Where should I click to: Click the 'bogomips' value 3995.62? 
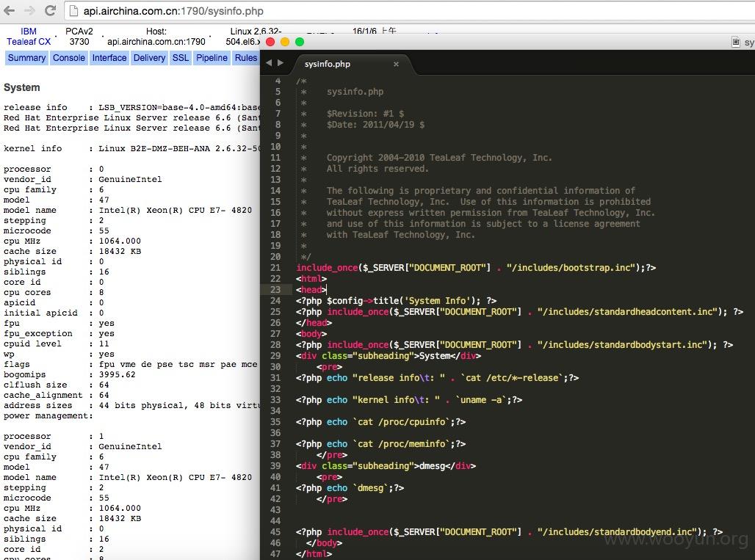pyautogui.click(x=117, y=374)
